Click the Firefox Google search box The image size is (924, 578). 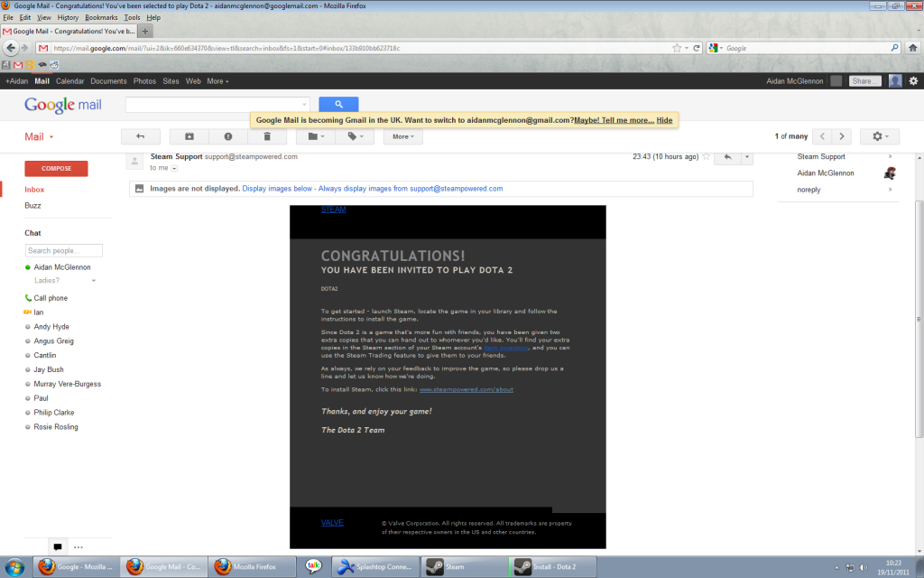point(804,48)
